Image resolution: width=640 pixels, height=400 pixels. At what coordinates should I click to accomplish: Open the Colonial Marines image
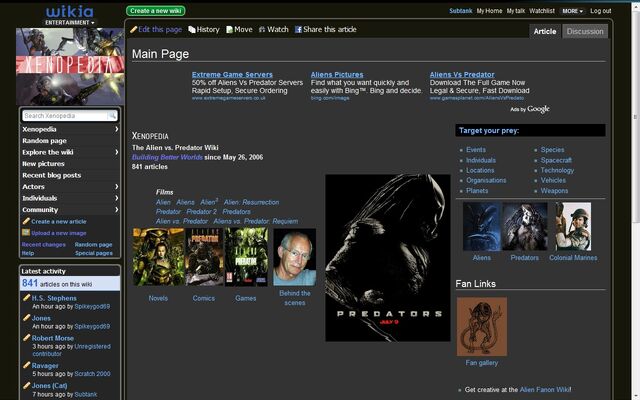click(573, 227)
